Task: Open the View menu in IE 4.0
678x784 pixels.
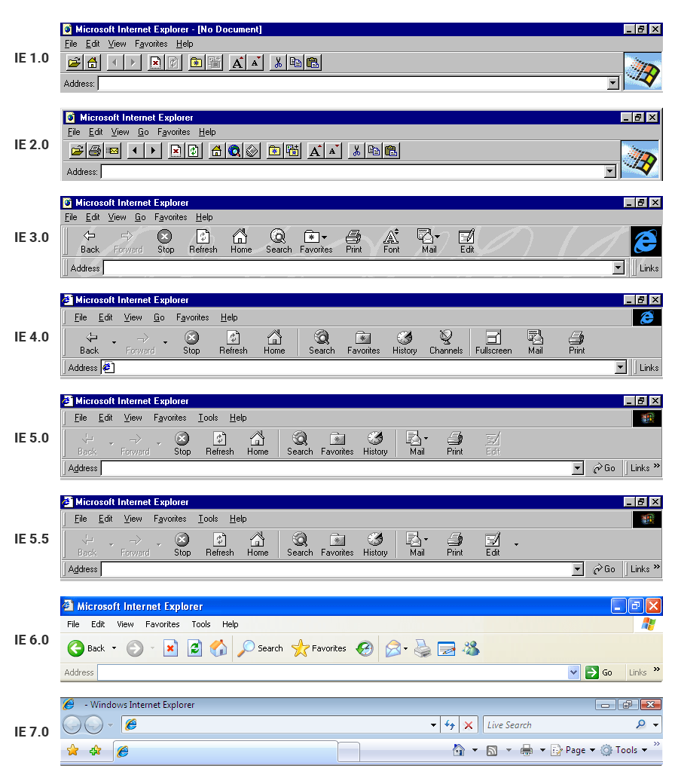Action: (x=133, y=317)
